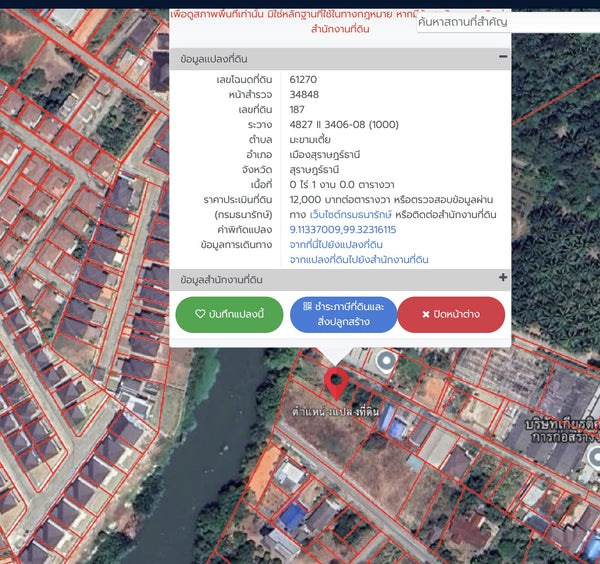Select the district value เมืองสุราษฎร์ธานี
The image size is (600, 564).
tap(325, 155)
